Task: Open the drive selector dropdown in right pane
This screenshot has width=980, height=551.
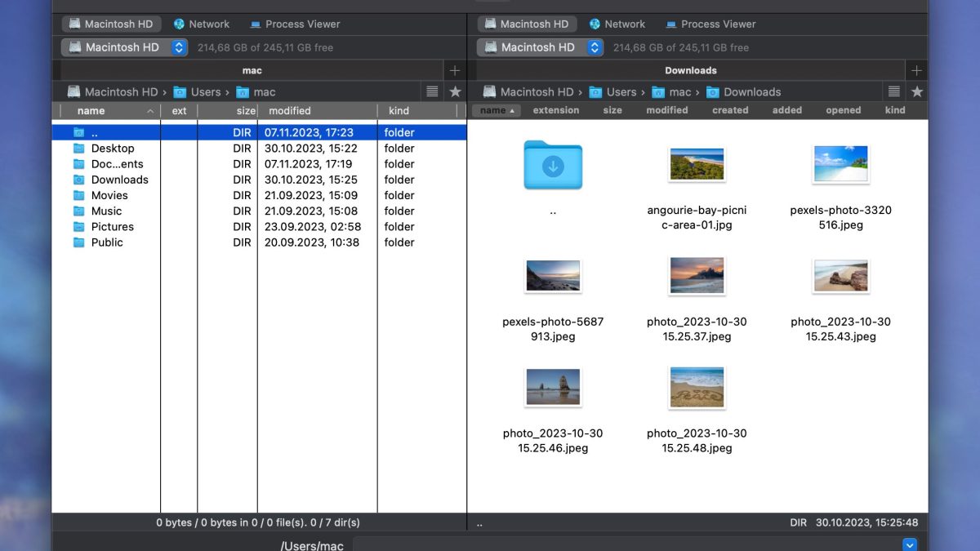Action: tap(595, 47)
